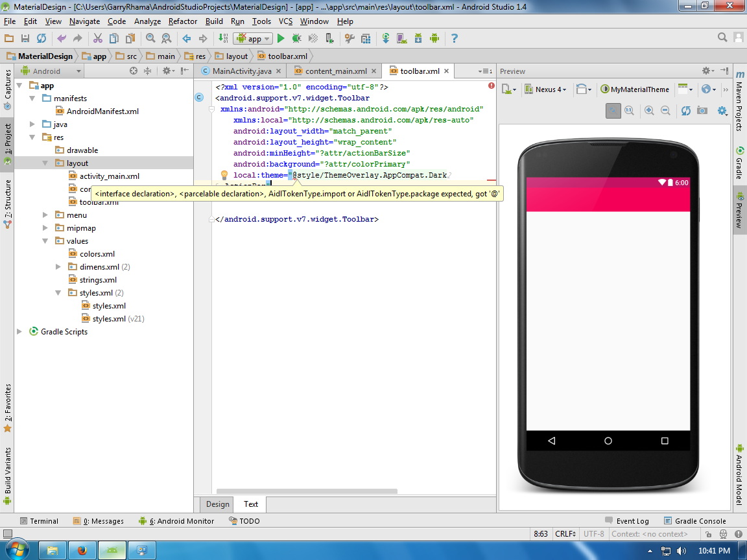Image resolution: width=747 pixels, height=560 pixels.
Task: Capture a preview screenshot with the camera icon
Action: point(702,111)
